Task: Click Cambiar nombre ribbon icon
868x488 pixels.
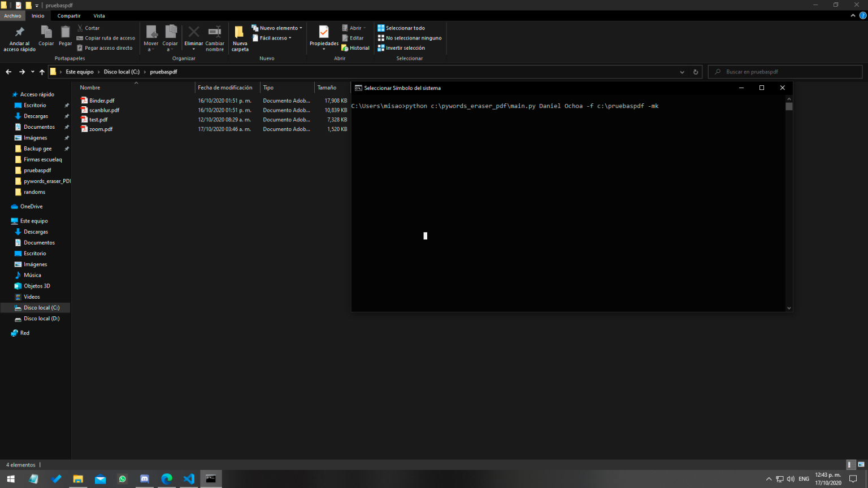Action: 215,33
